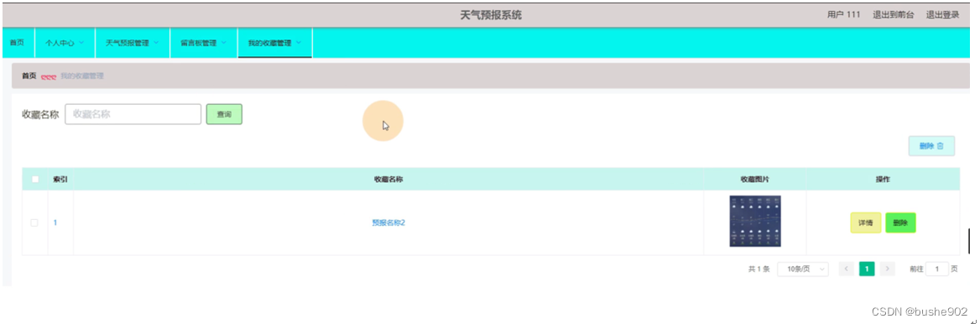980x324 pixels.
Task: Click the 索引 column header
Action: pyautogui.click(x=60, y=179)
